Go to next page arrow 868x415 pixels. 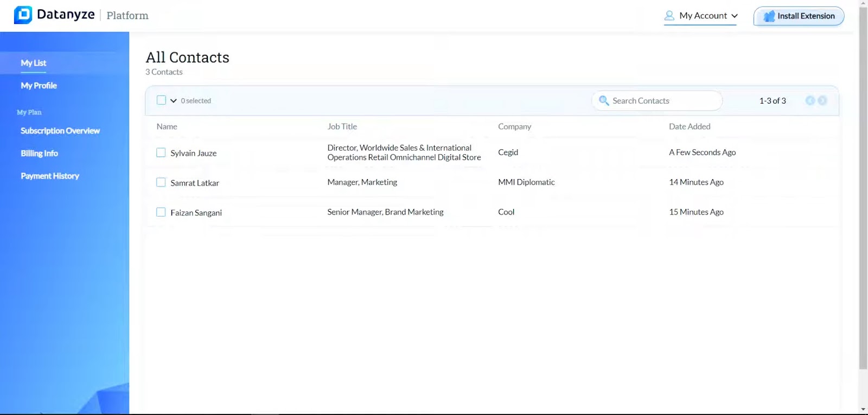click(x=822, y=100)
